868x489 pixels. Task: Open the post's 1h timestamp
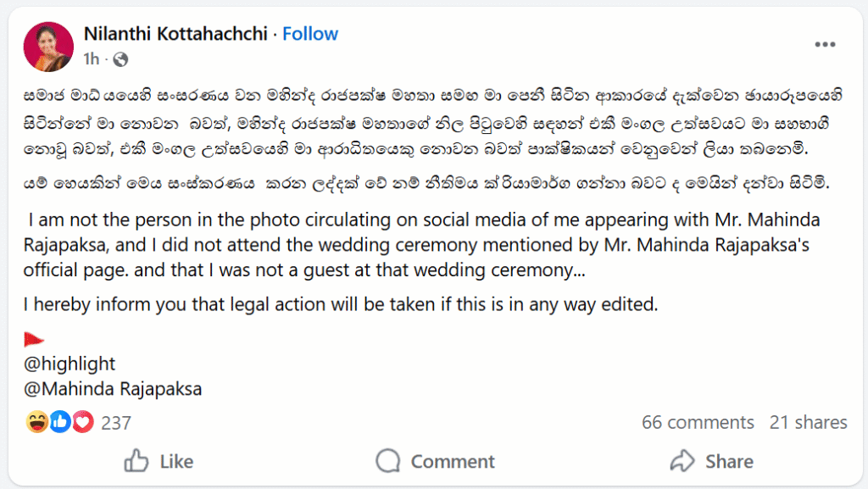(91, 59)
